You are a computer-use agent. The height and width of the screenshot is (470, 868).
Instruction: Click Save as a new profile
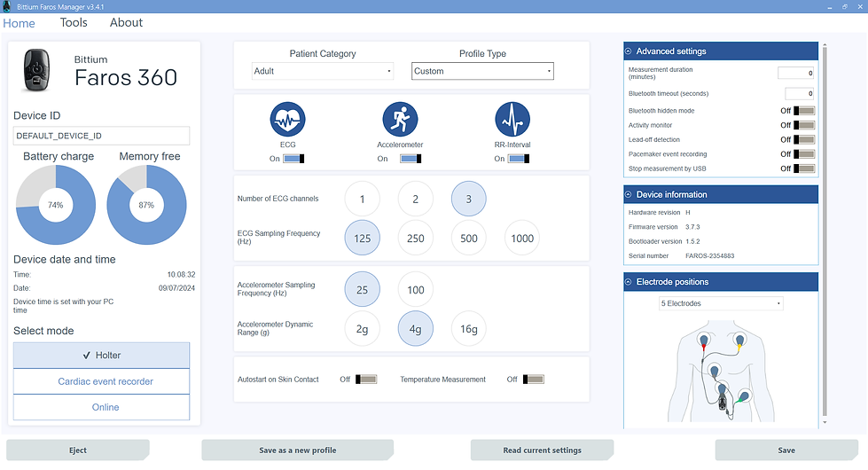tap(297, 450)
